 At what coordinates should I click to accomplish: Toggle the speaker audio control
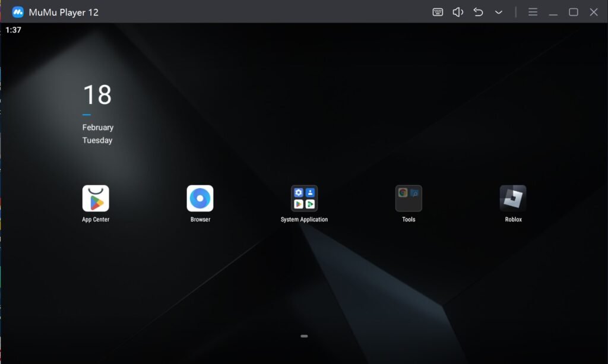pos(457,12)
